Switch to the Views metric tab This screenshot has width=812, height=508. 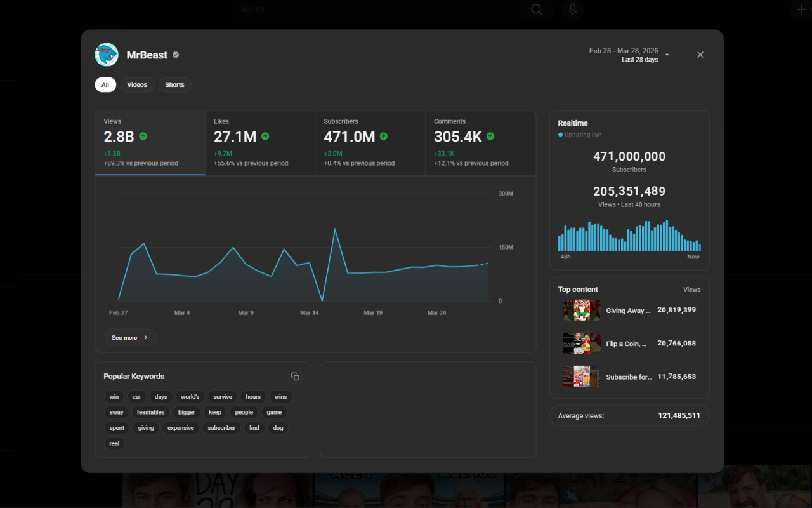pyautogui.click(x=150, y=143)
